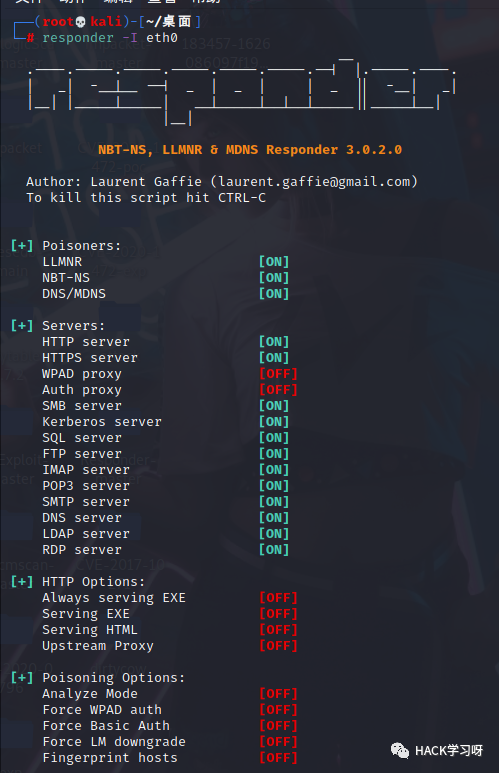Click the responder -I eth0 command text
Image resolution: width=499 pixels, height=773 pixels.
pyautogui.click(x=110, y=38)
